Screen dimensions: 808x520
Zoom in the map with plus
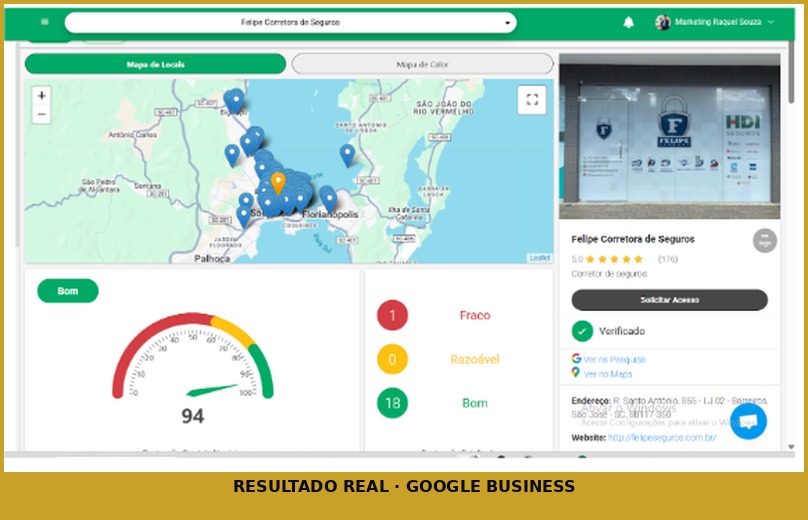tap(42, 95)
